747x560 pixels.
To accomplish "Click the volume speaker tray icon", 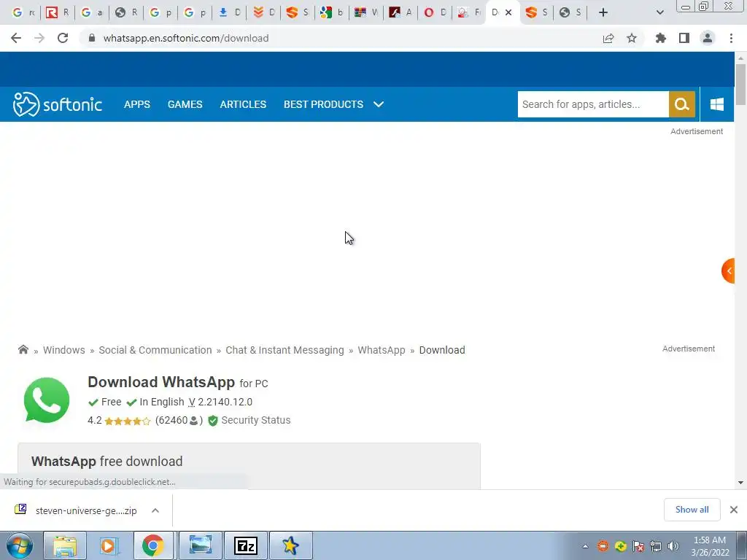I will pyautogui.click(x=673, y=546).
